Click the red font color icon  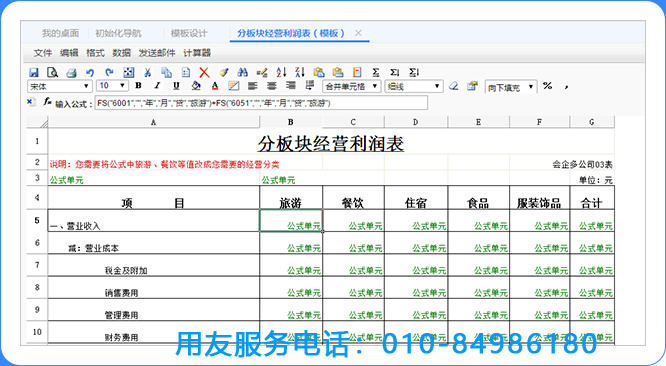(x=215, y=86)
